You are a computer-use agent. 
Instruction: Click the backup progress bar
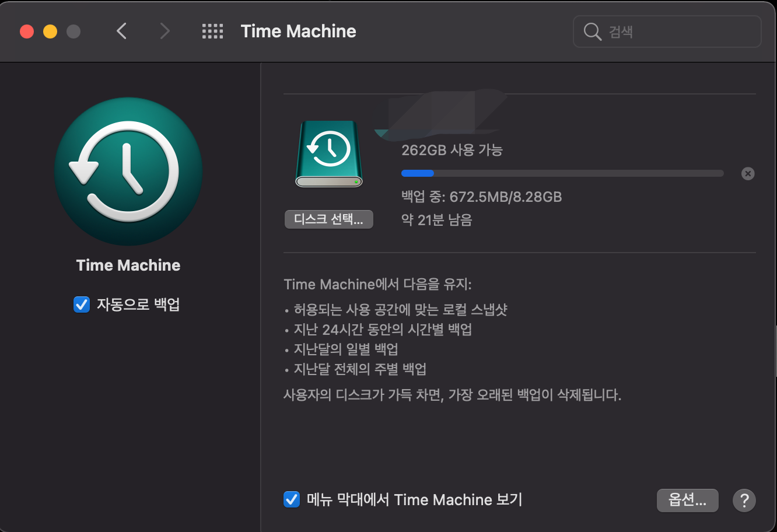[562, 173]
